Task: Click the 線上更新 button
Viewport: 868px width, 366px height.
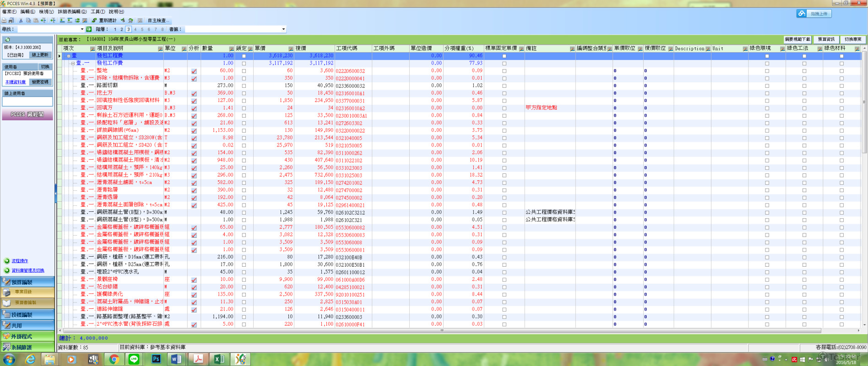Action: [40, 55]
